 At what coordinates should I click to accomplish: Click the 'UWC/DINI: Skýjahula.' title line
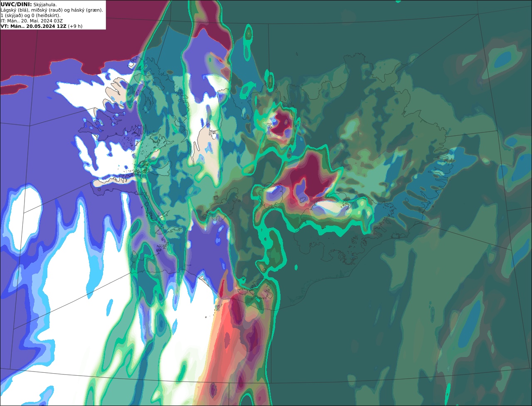click(29, 5)
